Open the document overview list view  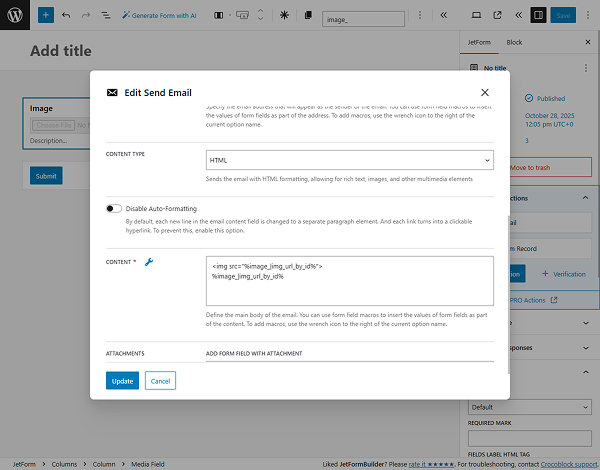pyautogui.click(x=106, y=15)
